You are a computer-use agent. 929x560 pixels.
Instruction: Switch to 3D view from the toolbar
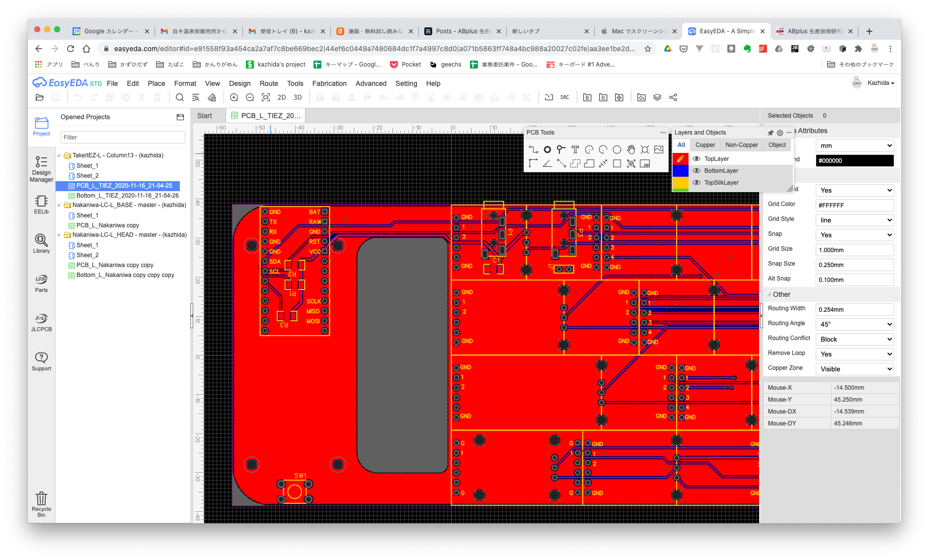(x=297, y=97)
